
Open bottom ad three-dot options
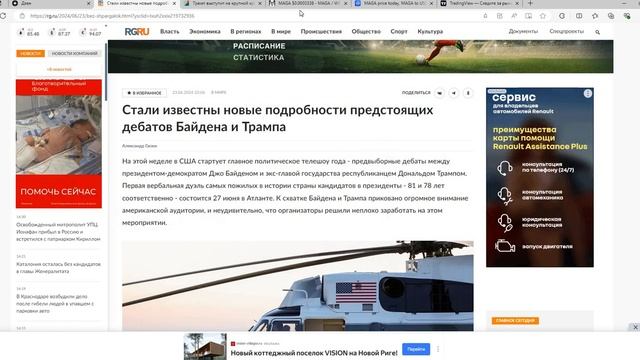tap(438, 349)
